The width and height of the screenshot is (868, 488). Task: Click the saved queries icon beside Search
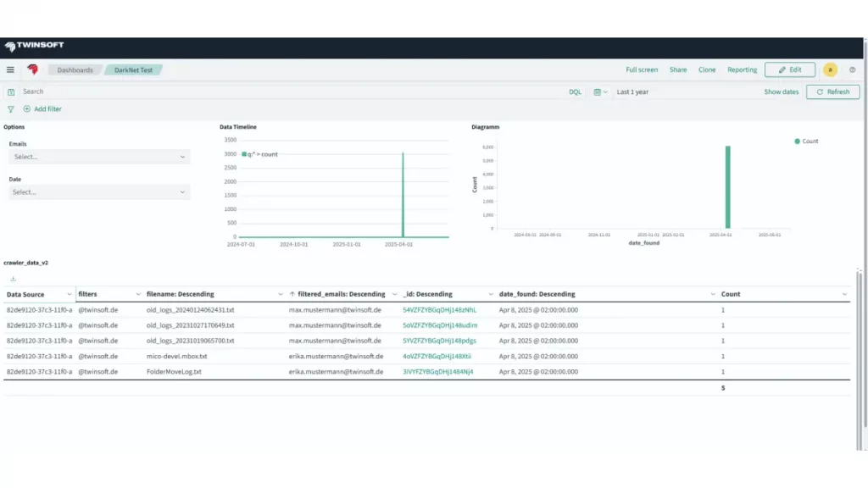tap(11, 91)
